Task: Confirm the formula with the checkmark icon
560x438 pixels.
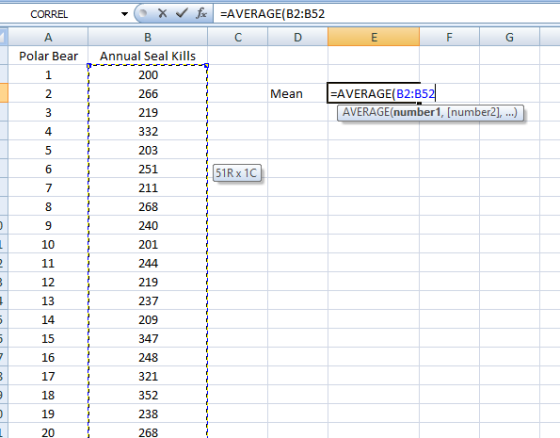Action: click(182, 14)
